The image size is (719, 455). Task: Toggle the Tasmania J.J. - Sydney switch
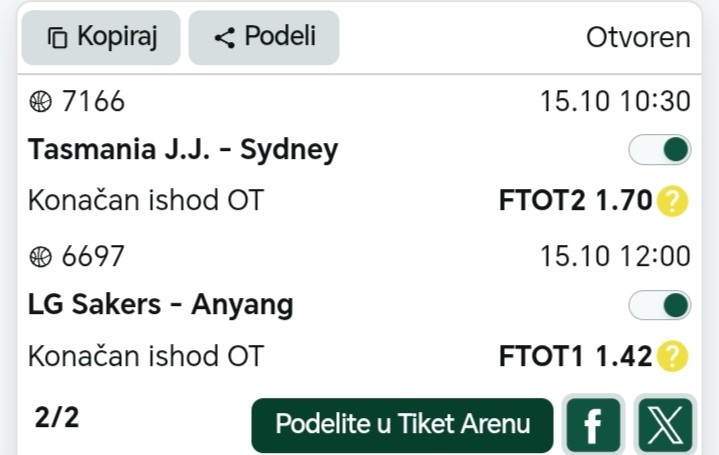pyautogui.click(x=660, y=150)
